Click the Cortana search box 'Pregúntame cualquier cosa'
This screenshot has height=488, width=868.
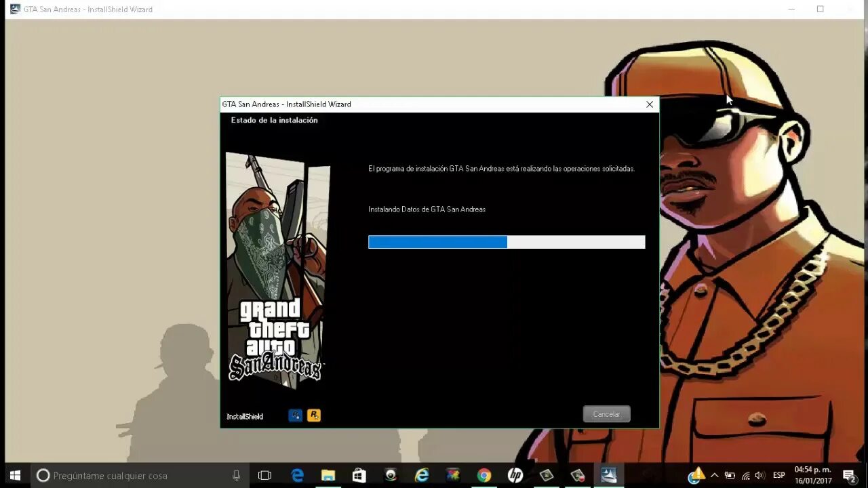coord(140,475)
